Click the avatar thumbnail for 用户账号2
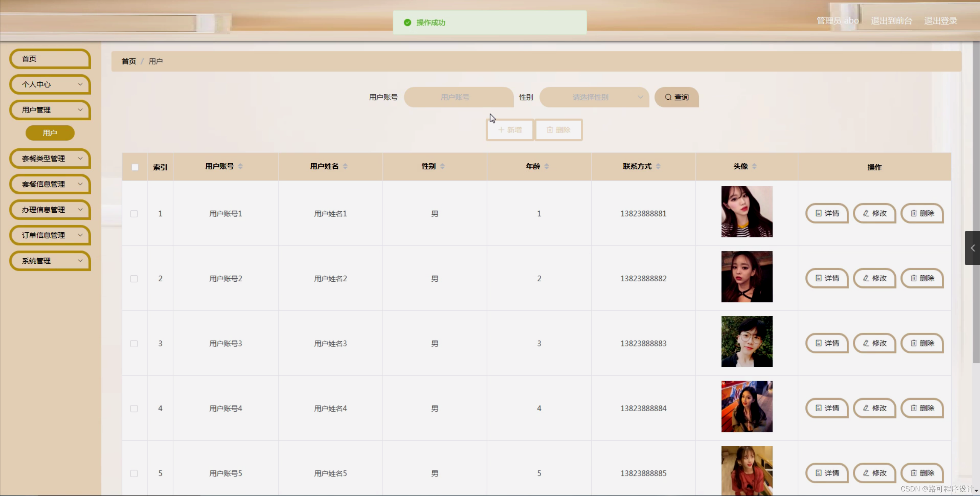This screenshot has width=980, height=496. (747, 277)
